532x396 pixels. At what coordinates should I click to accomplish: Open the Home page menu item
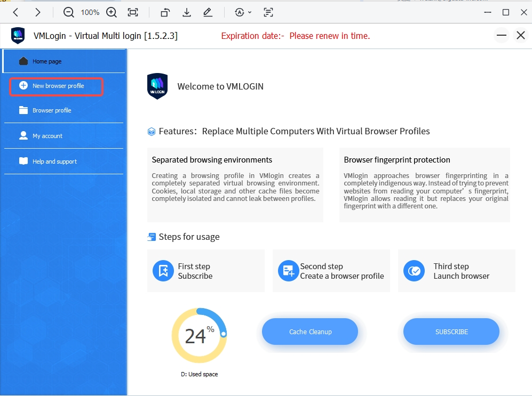(64, 61)
